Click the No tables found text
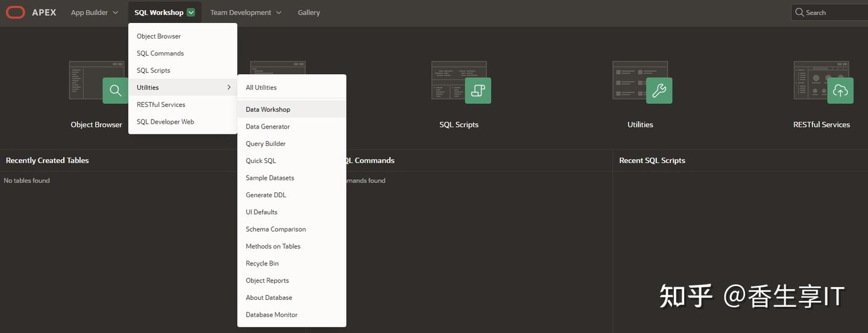This screenshot has width=868, height=333. pos(27,180)
